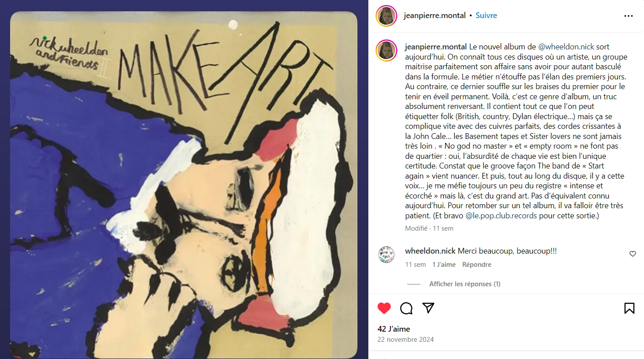Click the Make Art album cover image
Viewport: 644px width, 359px height.
(x=184, y=185)
